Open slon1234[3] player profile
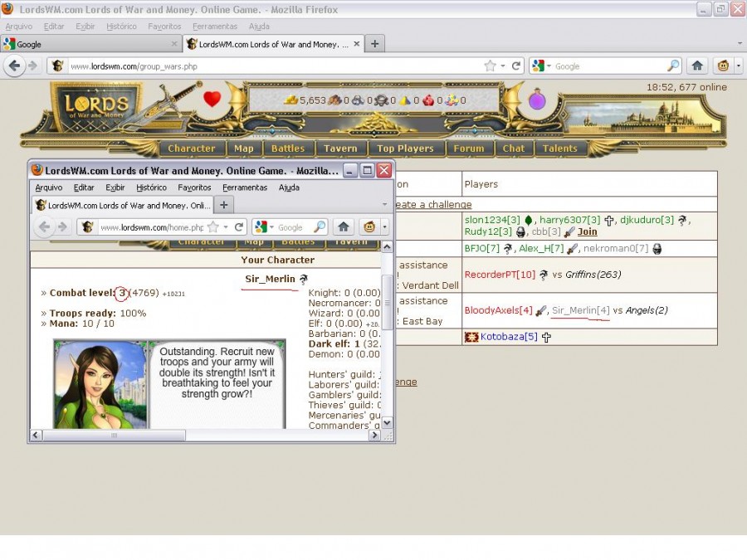Screen dimensions: 747x560 coord(492,220)
